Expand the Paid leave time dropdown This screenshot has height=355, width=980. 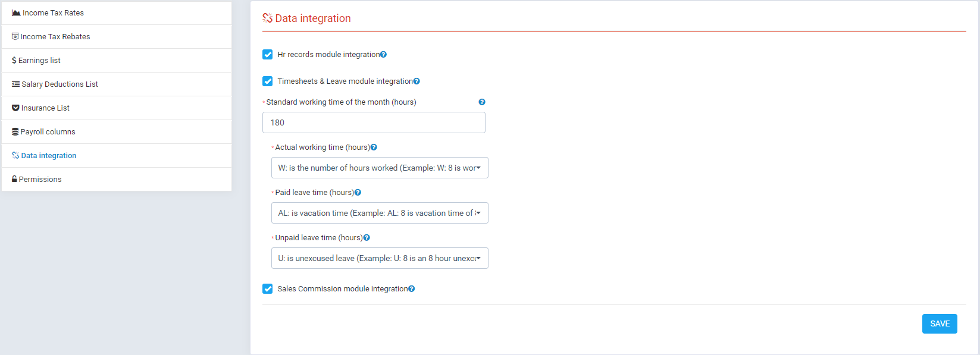pyautogui.click(x=379, y=213)
